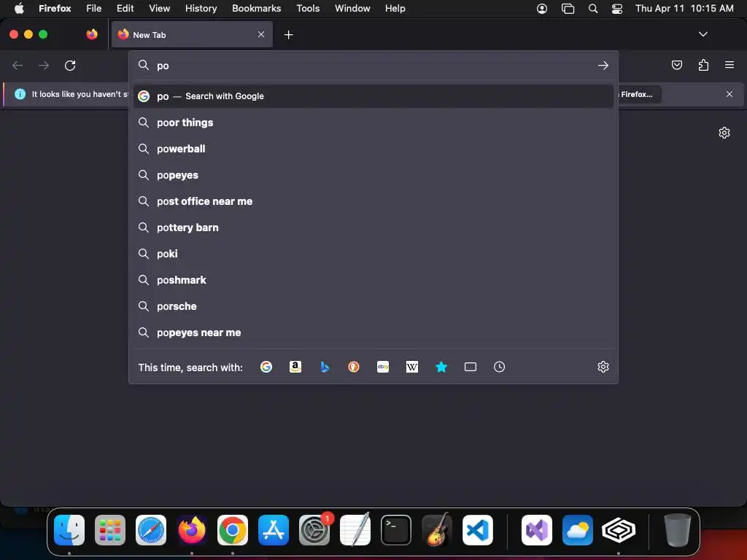
Task: Close the New Tab tab
Action: [261, 34]
